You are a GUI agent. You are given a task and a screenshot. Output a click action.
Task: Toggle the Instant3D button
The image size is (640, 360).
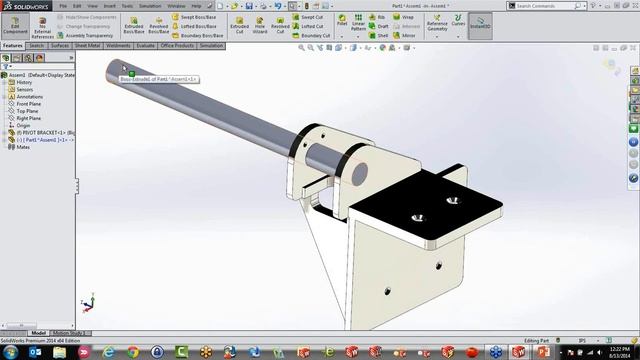[480, 25]
